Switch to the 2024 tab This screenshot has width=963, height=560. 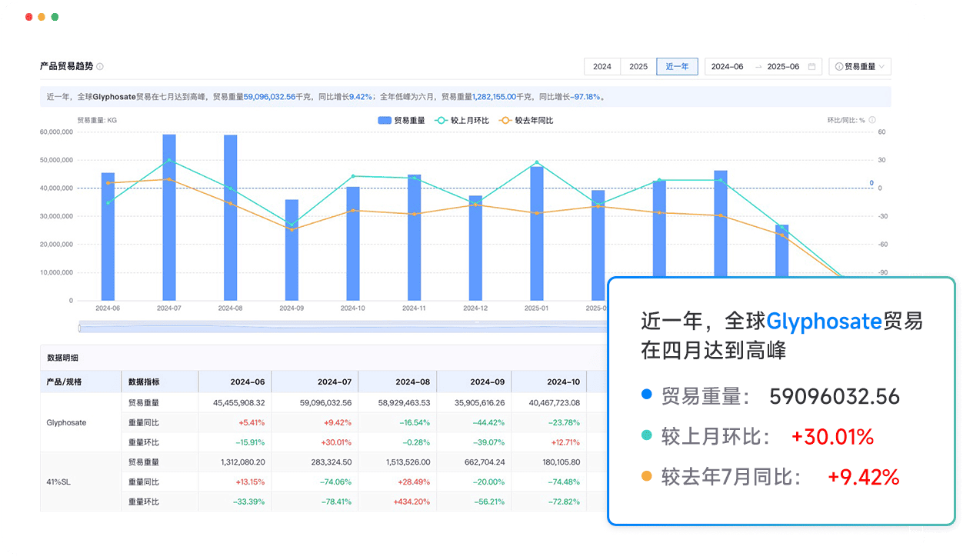pyautogui.click(x=601, y=66)
